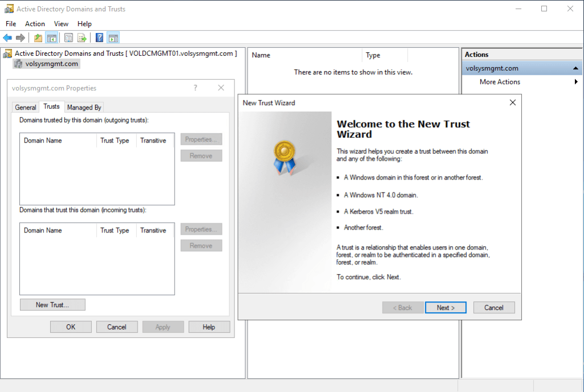Select volsysmgmt.com domain in tree
The width and height of the screenshot is (584, 392).
point(51,64)
